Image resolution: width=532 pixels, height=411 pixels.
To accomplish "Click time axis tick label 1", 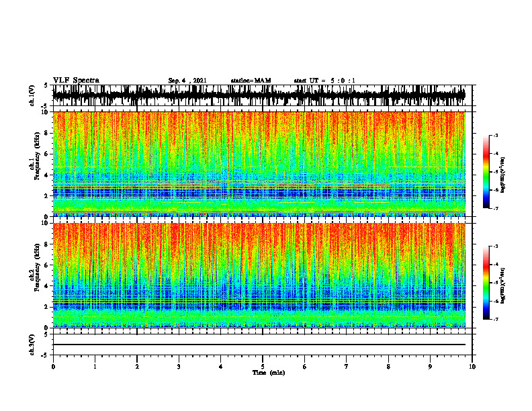I will (x=95, y=367).
